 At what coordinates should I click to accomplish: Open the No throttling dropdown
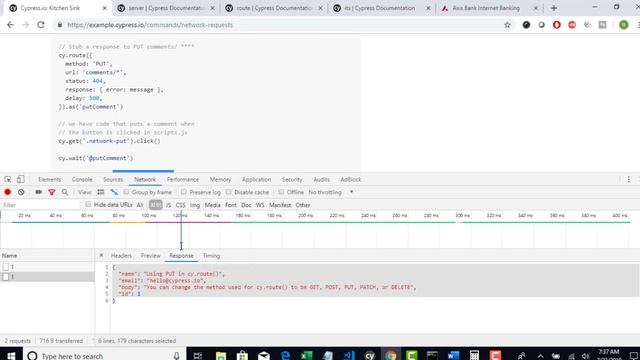click(x=331, y=192)
